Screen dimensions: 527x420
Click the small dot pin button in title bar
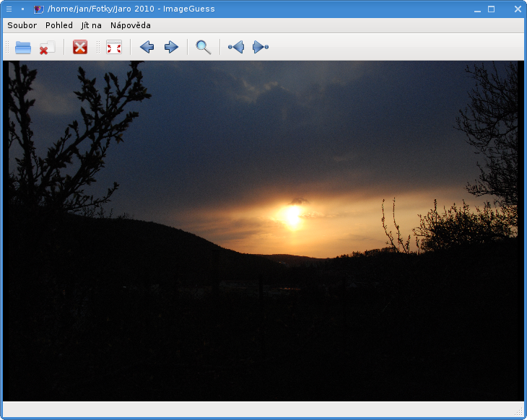click(22, 9)
